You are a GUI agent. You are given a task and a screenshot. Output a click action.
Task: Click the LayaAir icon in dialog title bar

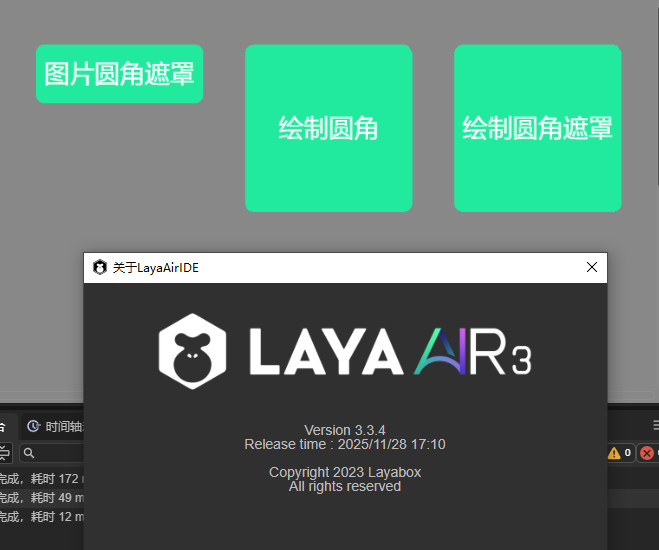(x=99, y=267)
